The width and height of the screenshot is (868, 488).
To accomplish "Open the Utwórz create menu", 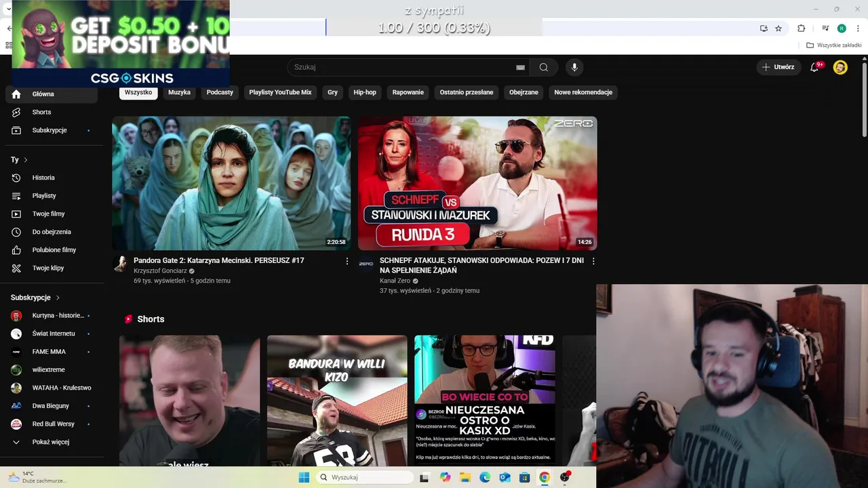I will [778, 67].
